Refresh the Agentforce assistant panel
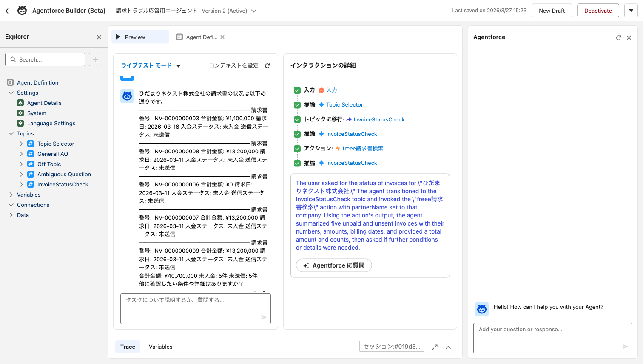The width and height of the screenshot is (643, 364). 619,37
